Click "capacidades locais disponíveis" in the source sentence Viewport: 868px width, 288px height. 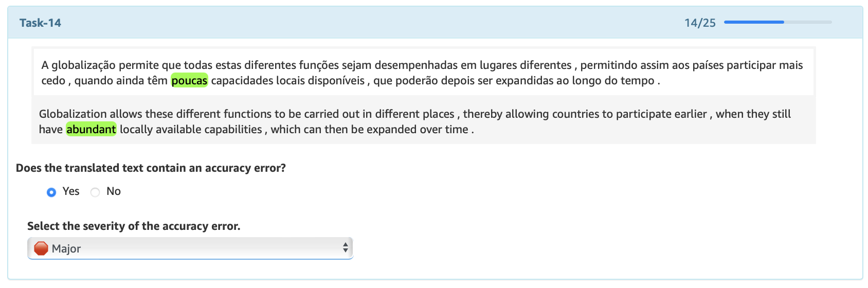tap(288, 81)
